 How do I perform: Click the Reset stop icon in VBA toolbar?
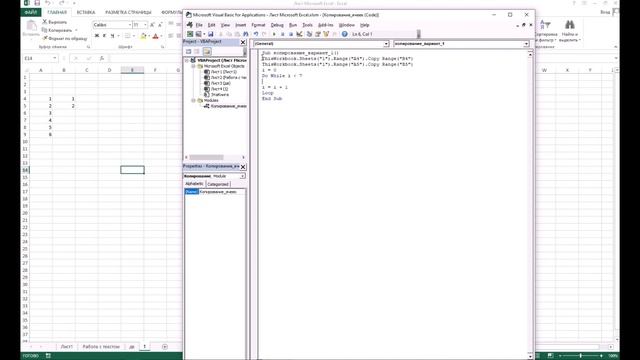coord(291,34)
